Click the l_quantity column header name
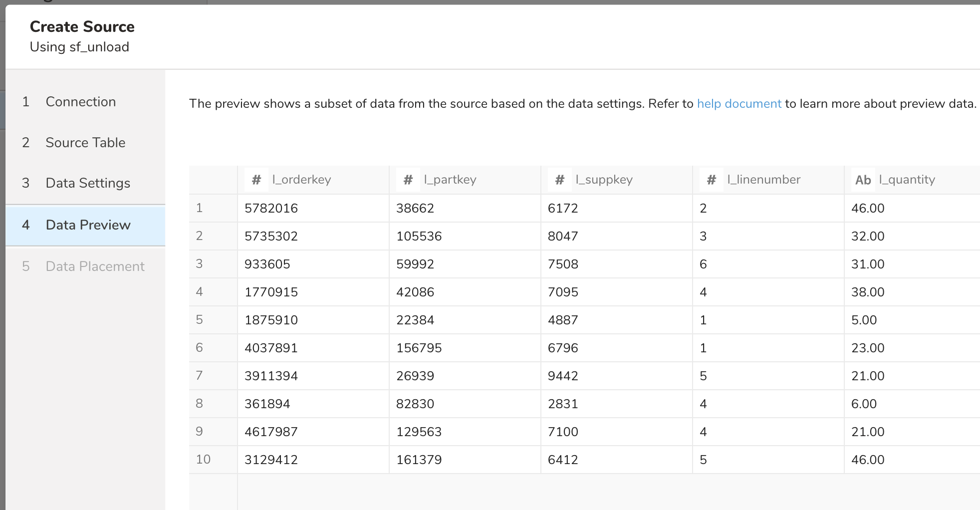Image resolution: width=980 pixels, height=510 pixels. pos(907,180)
